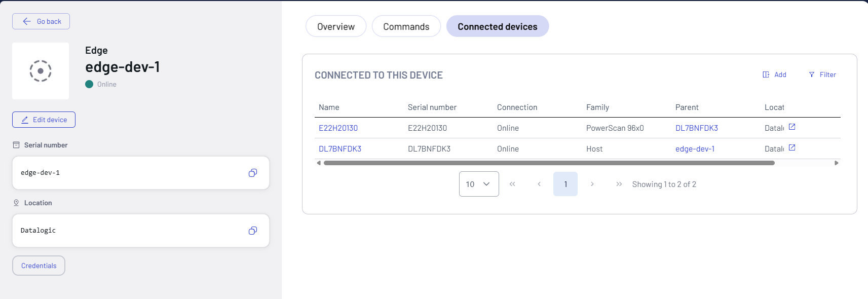Click the Add device icon
The image size is (868, 299).
pyautogui.click(x=766, y=74)
